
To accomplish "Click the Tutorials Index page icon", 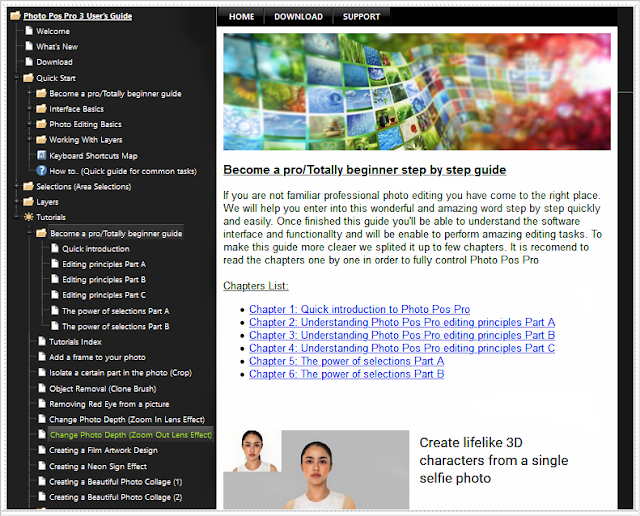I will tap(42, 341).
